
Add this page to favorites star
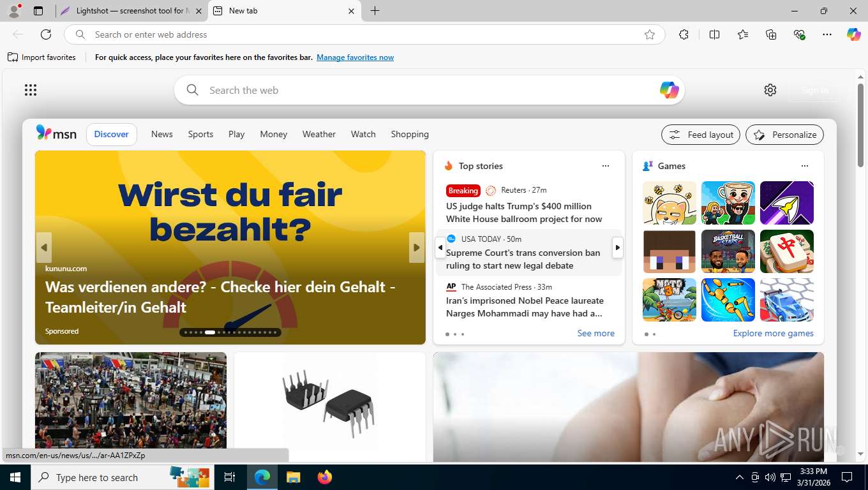click(650, 34)
